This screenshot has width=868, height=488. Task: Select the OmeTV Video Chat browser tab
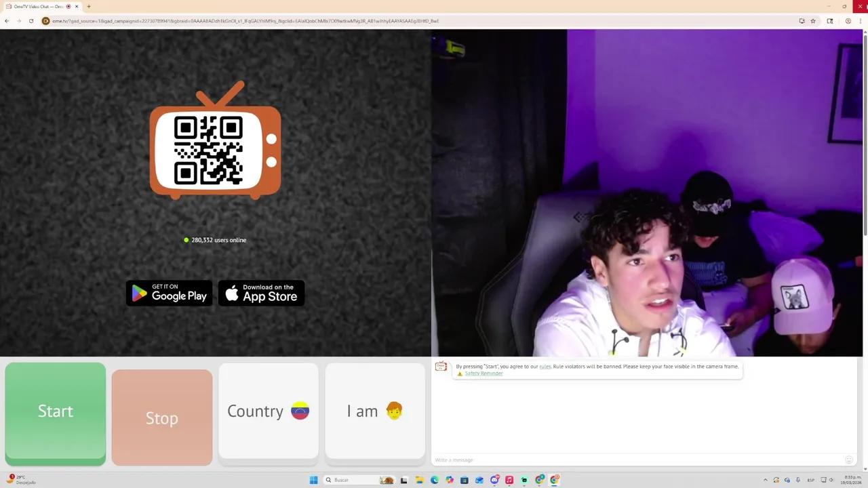(42, 7)
